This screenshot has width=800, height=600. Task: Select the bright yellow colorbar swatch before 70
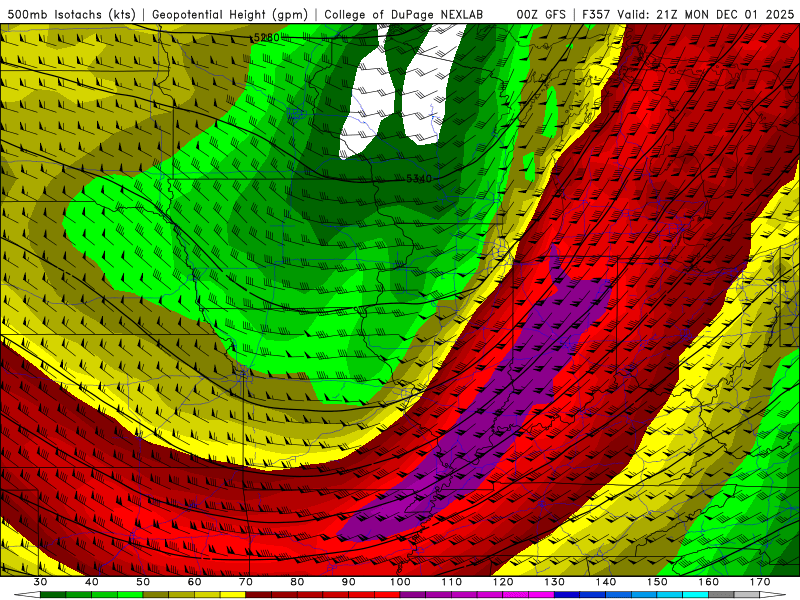[x=233, y=595]
